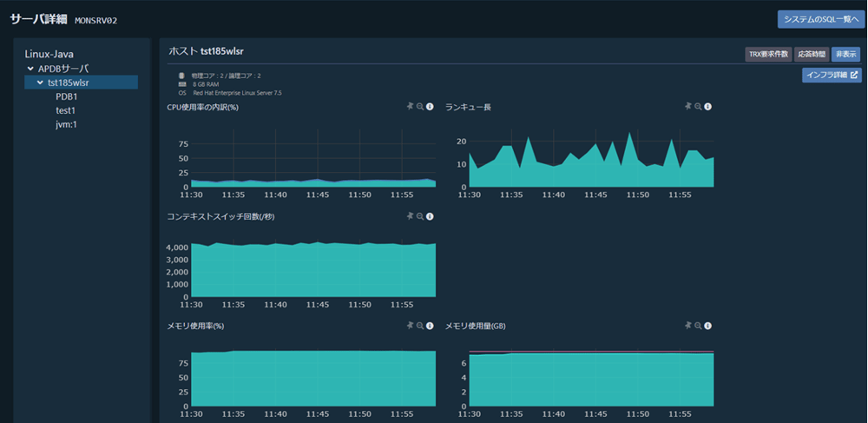Image resolution: width=868 pixels, height=423 pixels.
Task: Show info for CPU使用率の内訳 chart
Action: (x=431, y=107)
